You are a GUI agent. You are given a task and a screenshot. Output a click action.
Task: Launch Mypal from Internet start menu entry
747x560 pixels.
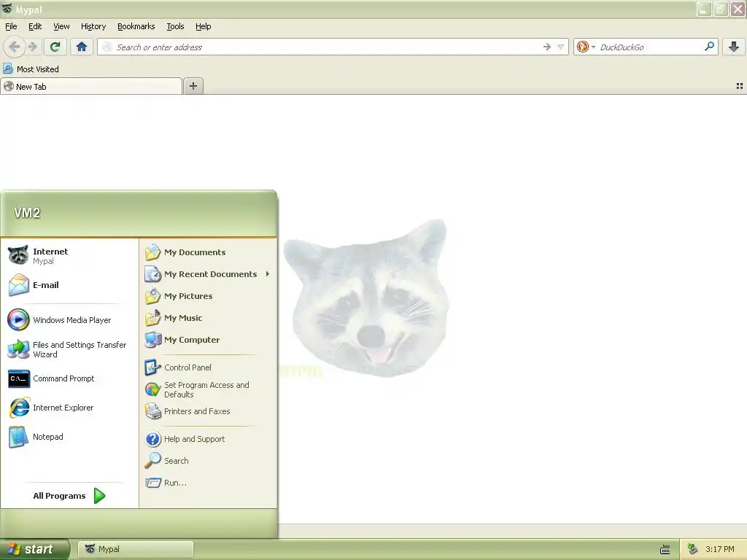point(69,256)
